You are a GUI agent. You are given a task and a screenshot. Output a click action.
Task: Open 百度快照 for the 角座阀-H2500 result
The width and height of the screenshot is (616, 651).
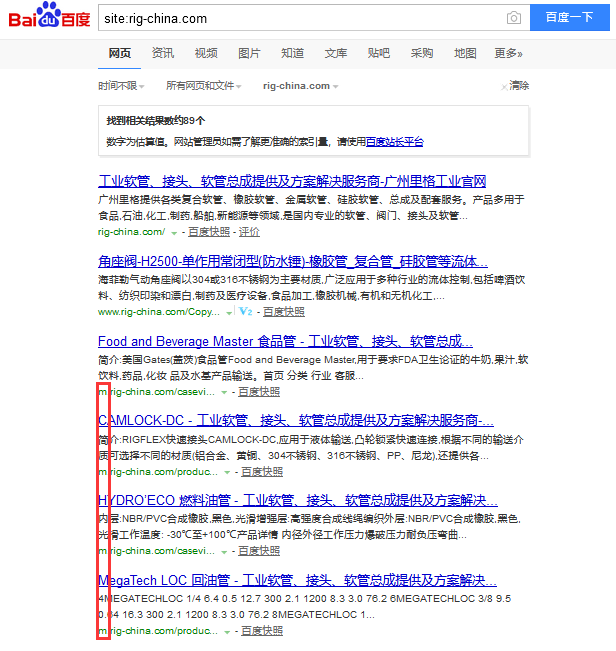pos(284,312)
